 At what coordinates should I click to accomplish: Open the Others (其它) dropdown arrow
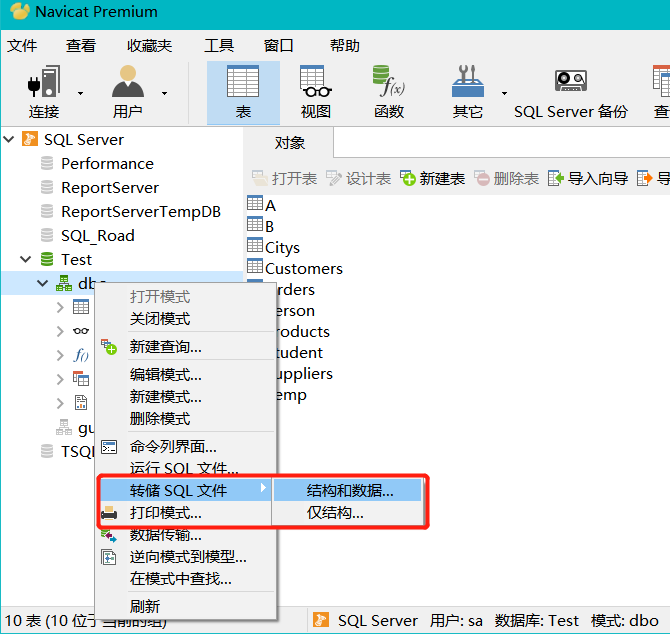point(504,93)
